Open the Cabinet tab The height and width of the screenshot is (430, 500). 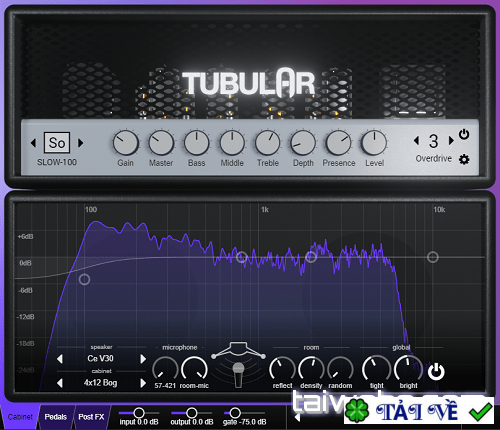(20, 417)
